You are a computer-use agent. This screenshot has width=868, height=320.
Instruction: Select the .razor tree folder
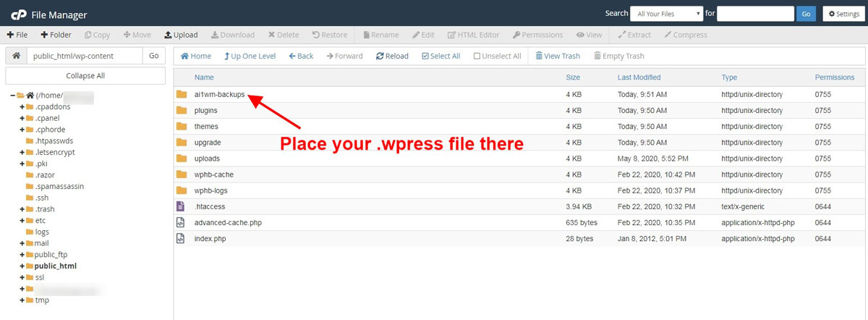(x=45, y=175)
